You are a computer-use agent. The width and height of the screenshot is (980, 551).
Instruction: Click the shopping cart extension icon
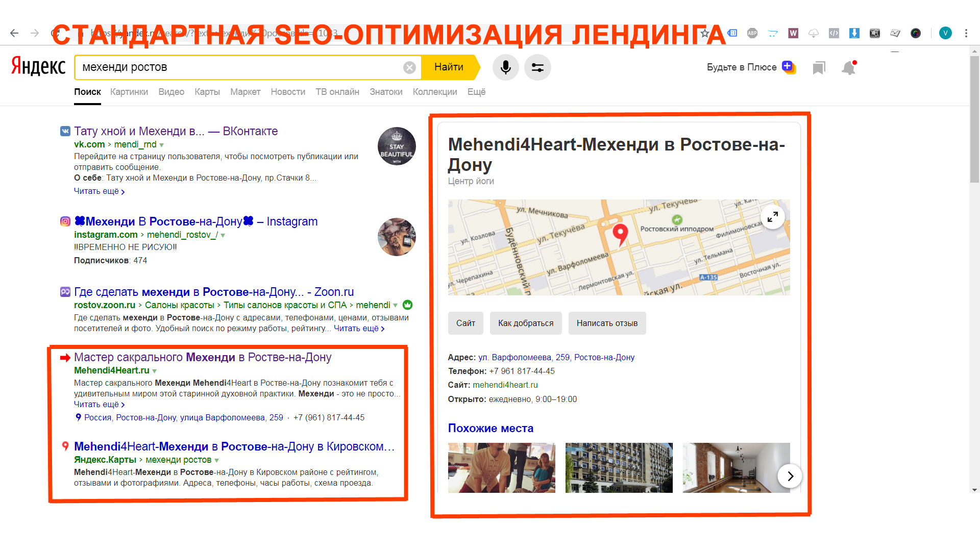pos(773,33)
